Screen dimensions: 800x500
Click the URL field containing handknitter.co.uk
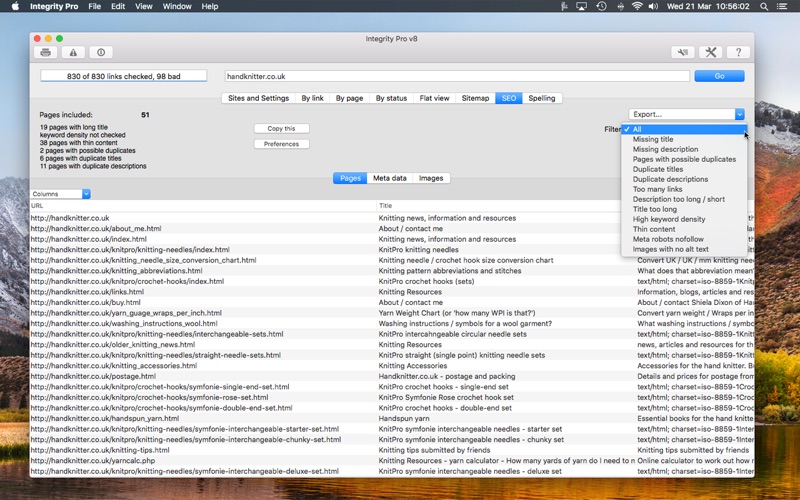coord(457,76)
